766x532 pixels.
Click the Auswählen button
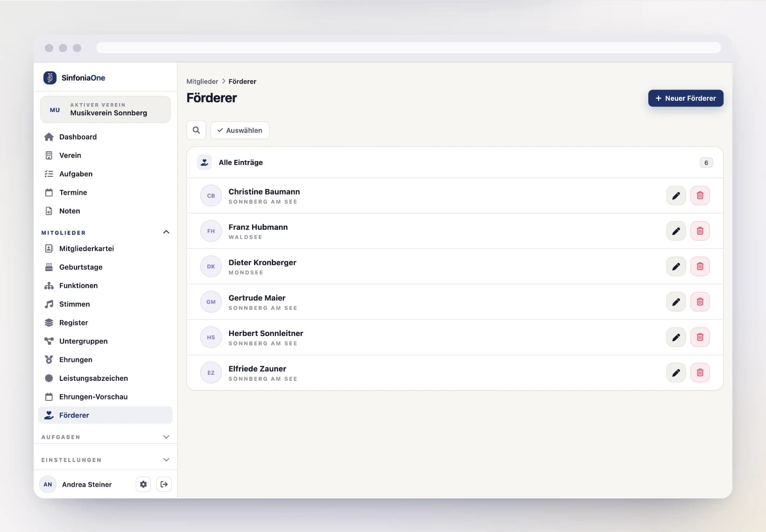pyautogui.click(x=240, y=130)
